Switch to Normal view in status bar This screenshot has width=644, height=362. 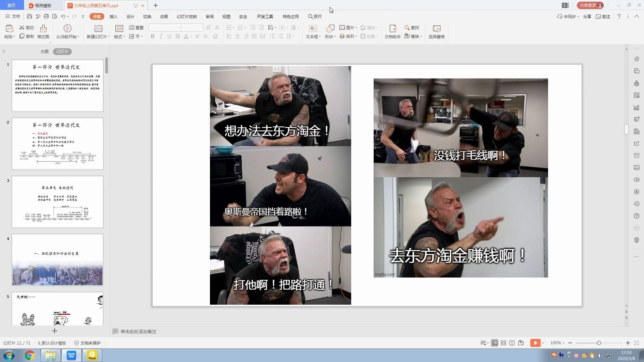[x=494, y=343]
